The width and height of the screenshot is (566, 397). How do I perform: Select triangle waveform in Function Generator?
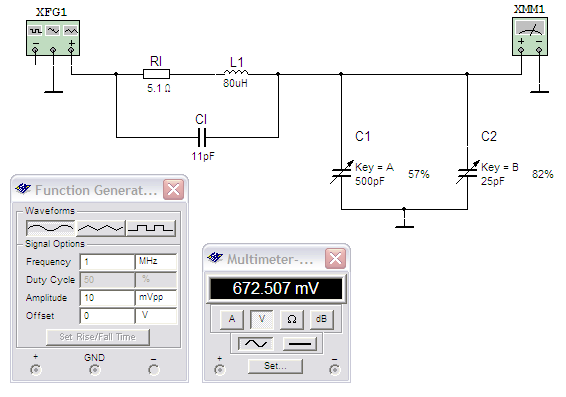[x=100, y=228]
